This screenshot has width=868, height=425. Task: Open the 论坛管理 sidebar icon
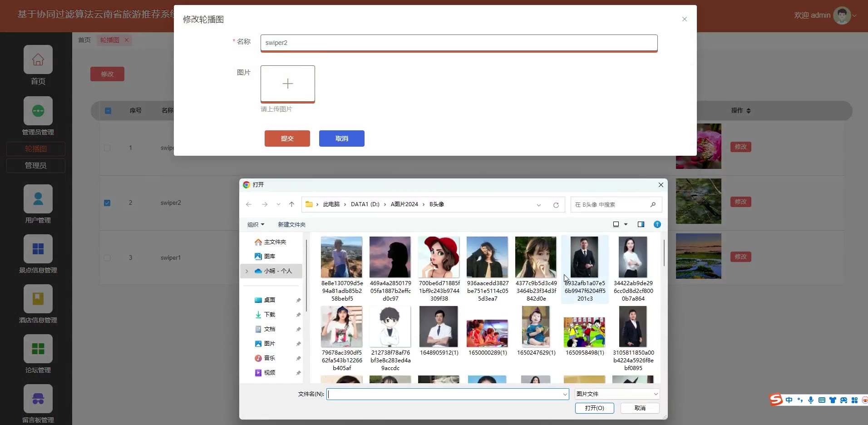click(38, 349)
